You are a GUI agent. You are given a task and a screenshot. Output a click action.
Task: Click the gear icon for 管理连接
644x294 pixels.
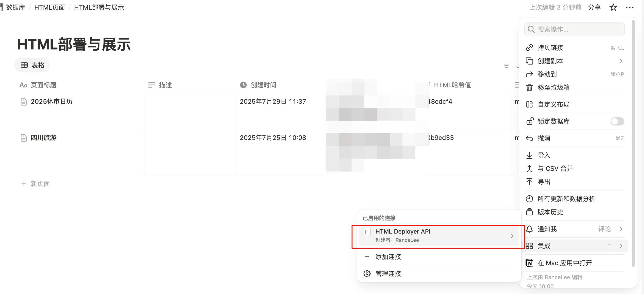click(367, 274)
